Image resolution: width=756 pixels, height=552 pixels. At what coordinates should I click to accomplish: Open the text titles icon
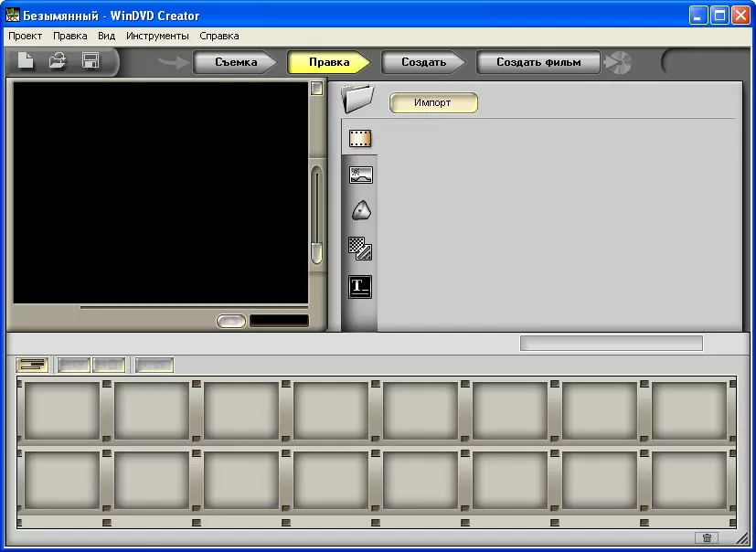pyautogui.click(x=360, y=286)
